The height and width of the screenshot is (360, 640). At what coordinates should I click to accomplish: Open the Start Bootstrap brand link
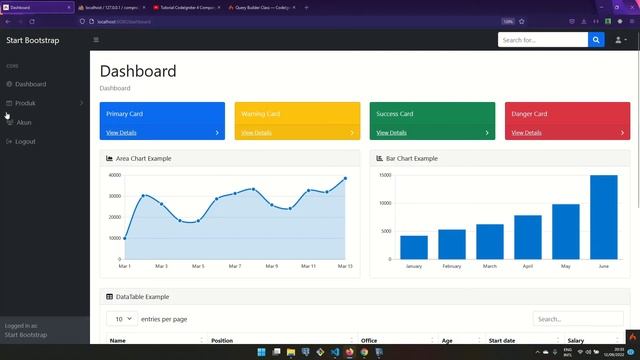(x=33, y=40)
